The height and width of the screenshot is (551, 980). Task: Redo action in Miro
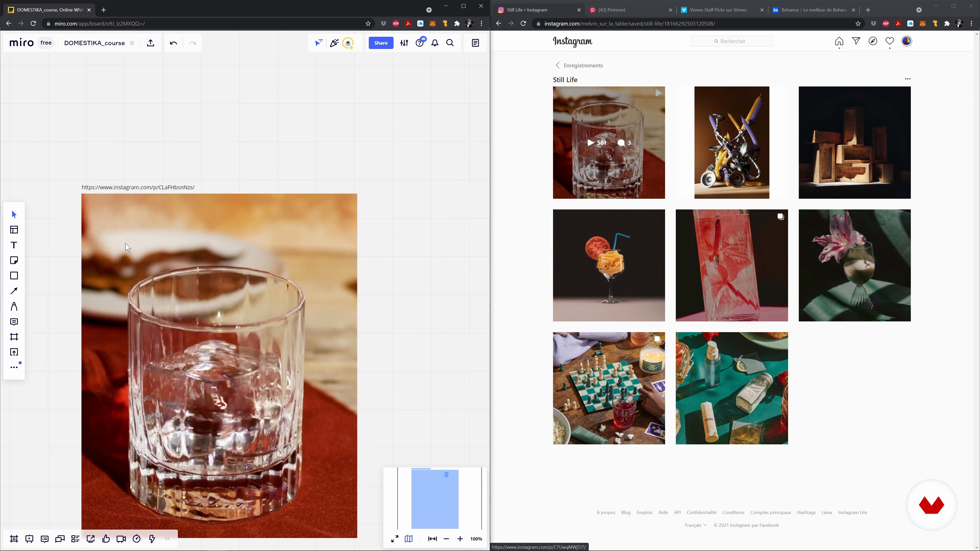coord(192,43)
